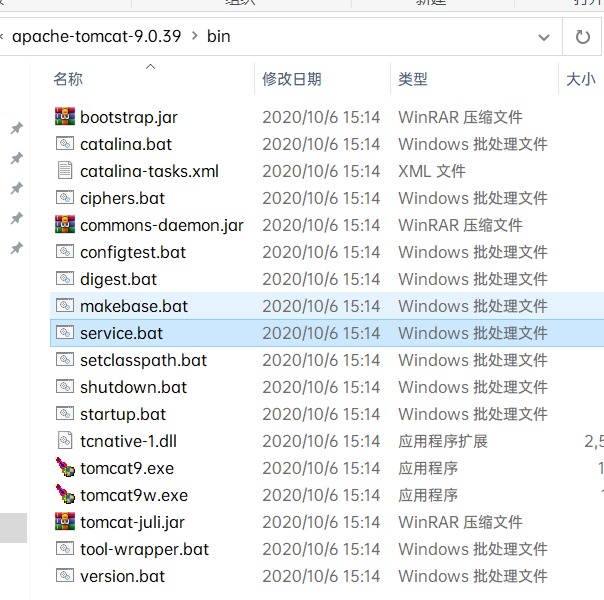Click the bootstrap.jar WinRAR icon

(x=65, y=116)
